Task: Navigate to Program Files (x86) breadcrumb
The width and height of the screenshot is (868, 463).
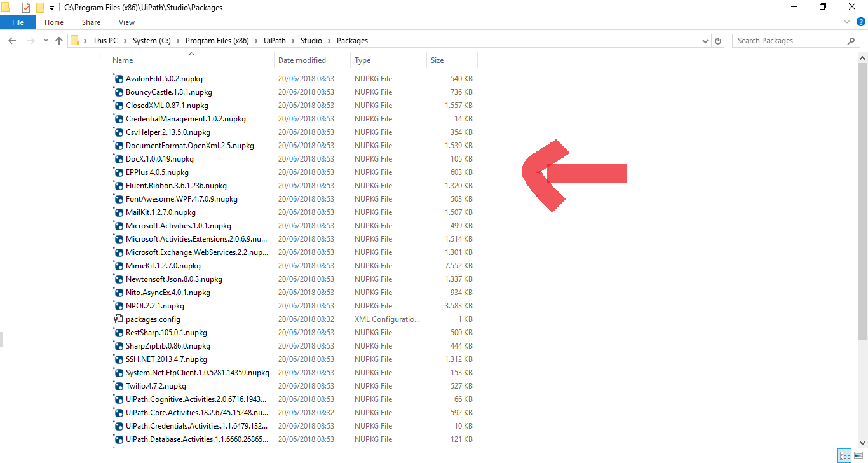Action: (x=217, y=41)
